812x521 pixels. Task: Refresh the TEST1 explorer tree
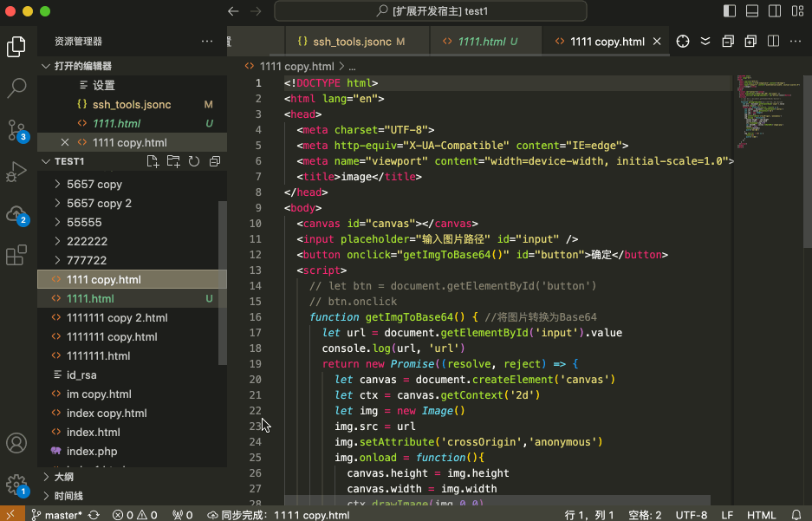click(194, 162)
